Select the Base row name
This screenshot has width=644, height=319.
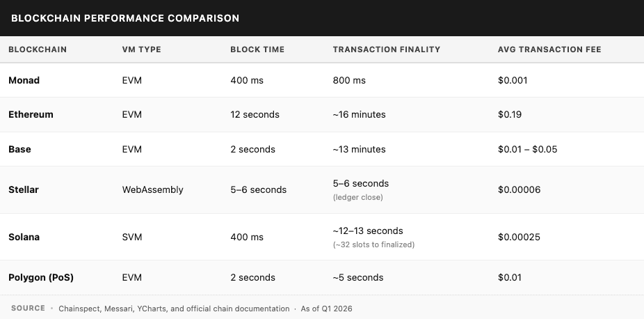[x=19, y=149]
